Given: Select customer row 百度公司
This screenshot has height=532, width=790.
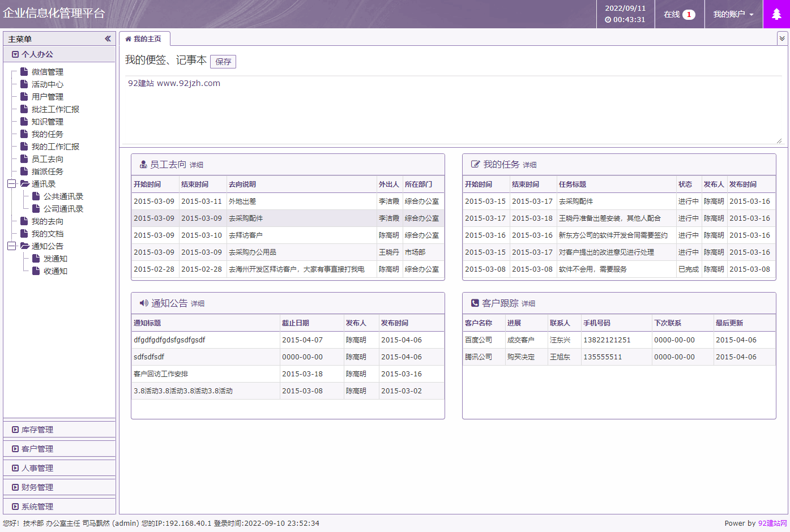Looking at the screenshot, I should click(x=619, y=340).
